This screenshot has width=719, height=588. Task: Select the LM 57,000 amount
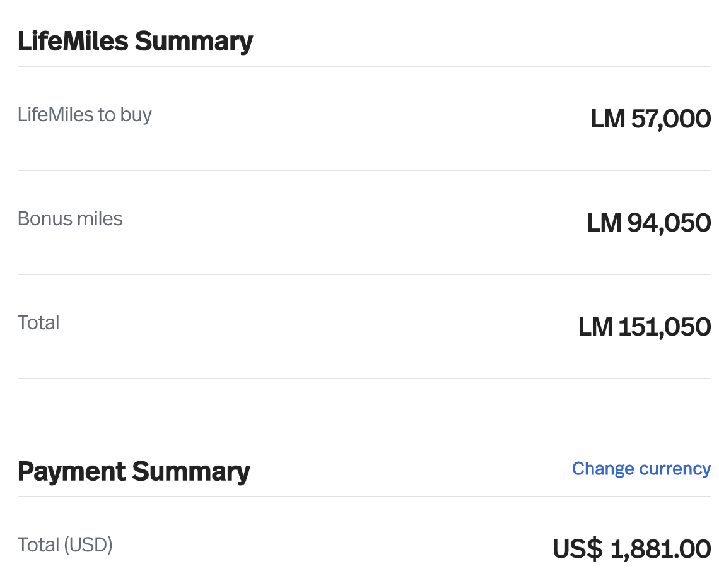click(x=650, y=119)
